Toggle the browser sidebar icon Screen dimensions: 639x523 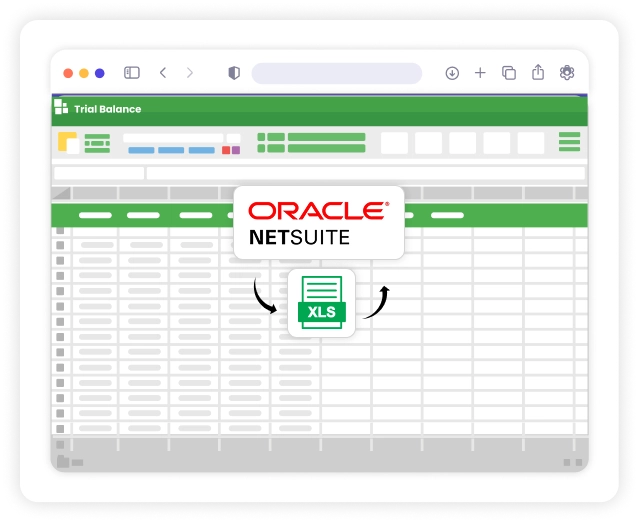[x=132, y=73]
